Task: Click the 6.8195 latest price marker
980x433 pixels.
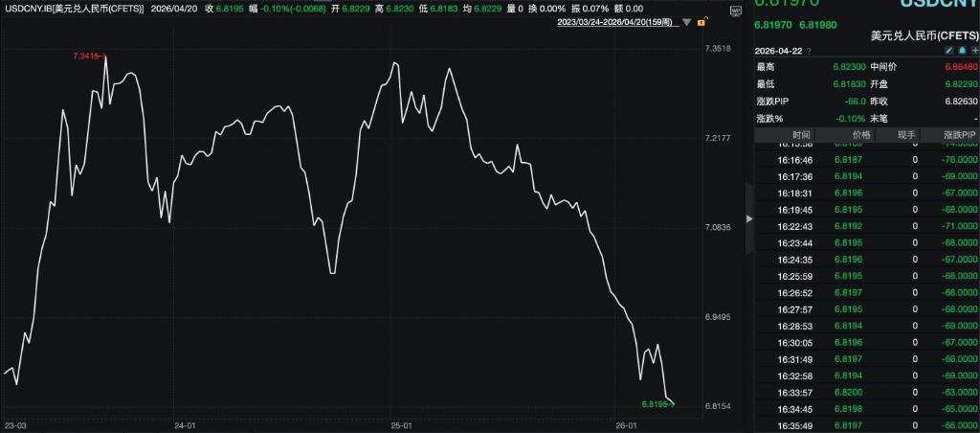Action: [658, 404]
